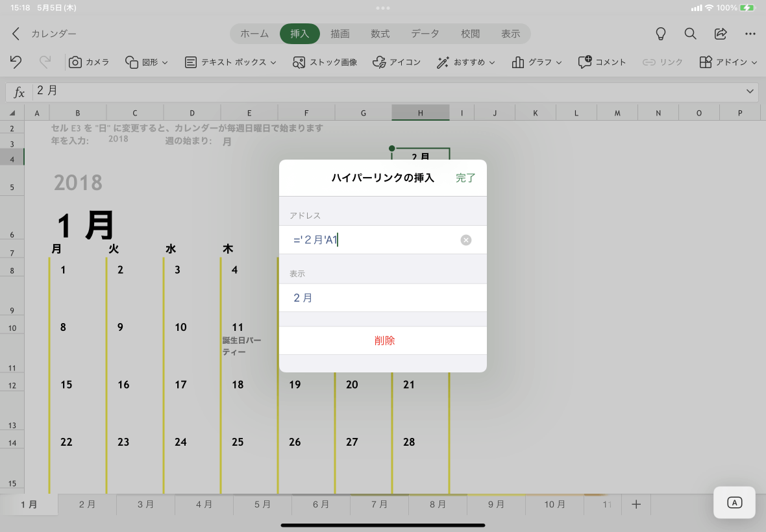
Task: Expand the おすすめ recommendations dropdown
Action: pos(466,62)
